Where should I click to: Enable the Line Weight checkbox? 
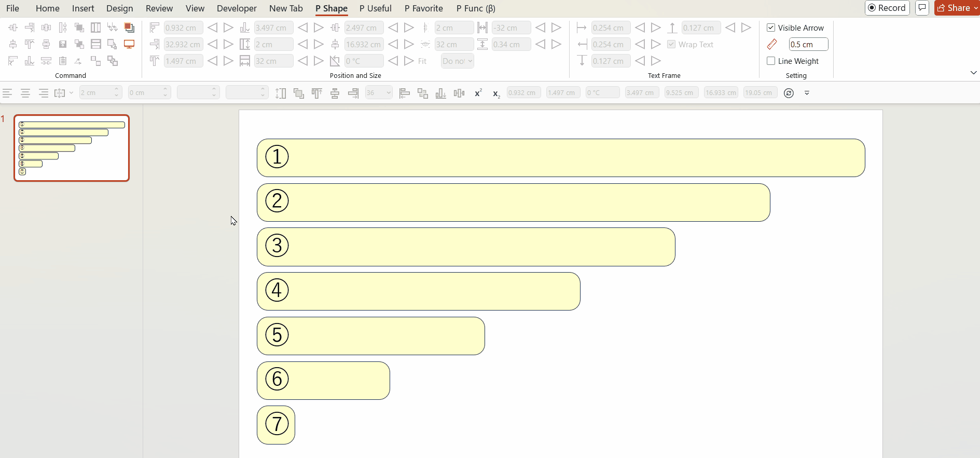pos(771,61)
